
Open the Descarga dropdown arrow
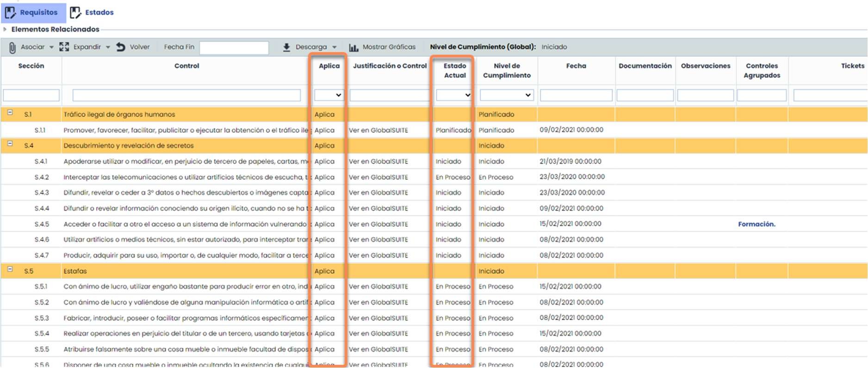coord(335,47)
